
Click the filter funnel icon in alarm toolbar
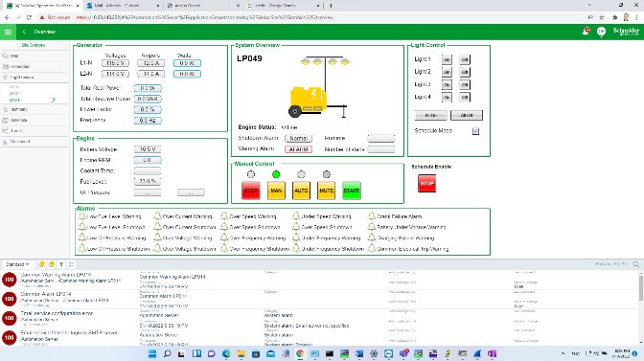click(61, 264)
